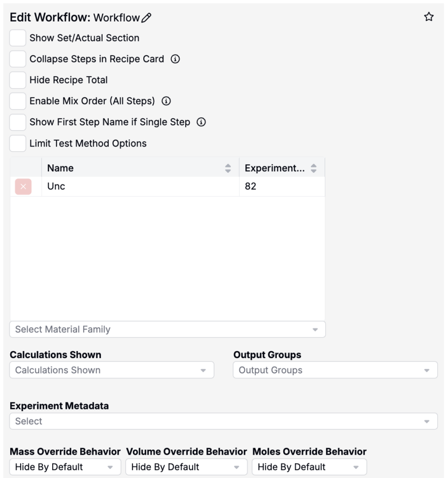
Task: Open Experiment Metadata select field
Action: [x=224, y=422]
